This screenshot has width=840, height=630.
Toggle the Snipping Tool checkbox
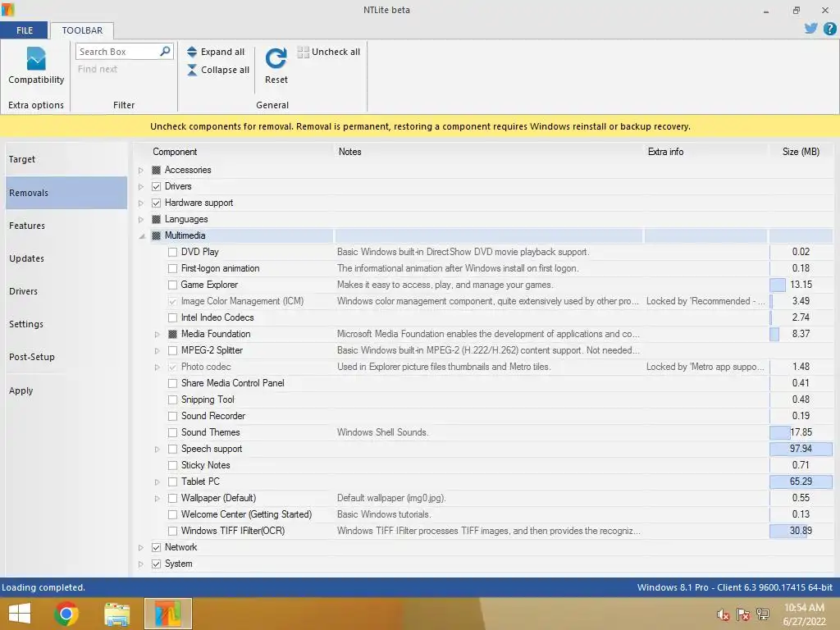(172, 399)
